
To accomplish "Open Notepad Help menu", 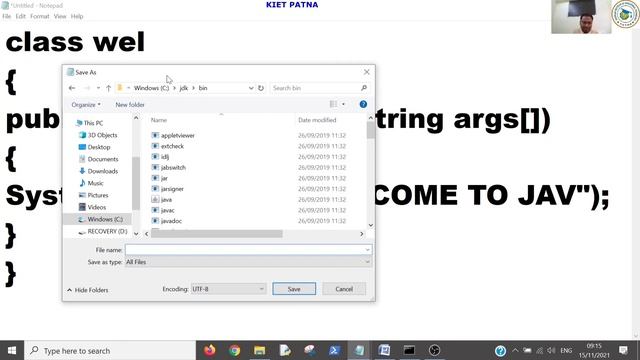I will 77,16.
